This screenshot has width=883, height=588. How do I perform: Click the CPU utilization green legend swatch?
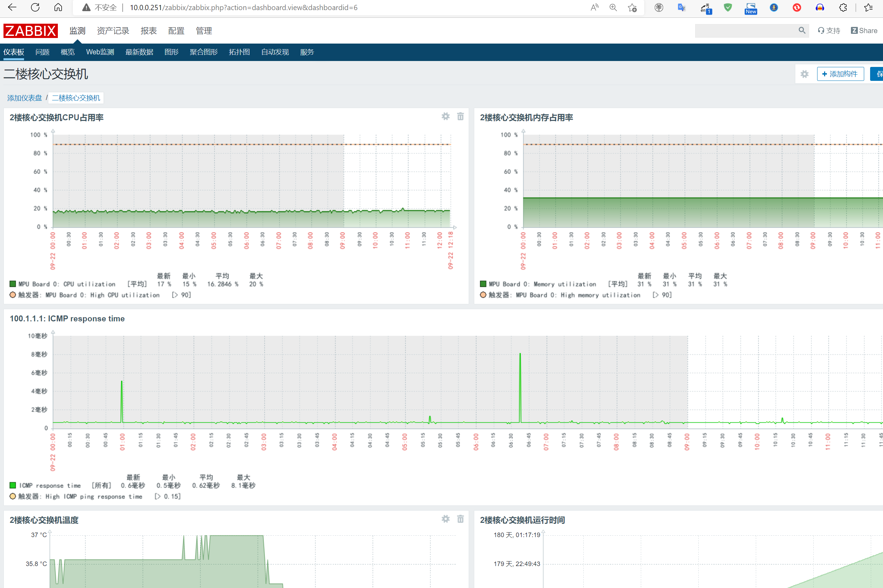(x=13, y=284)
